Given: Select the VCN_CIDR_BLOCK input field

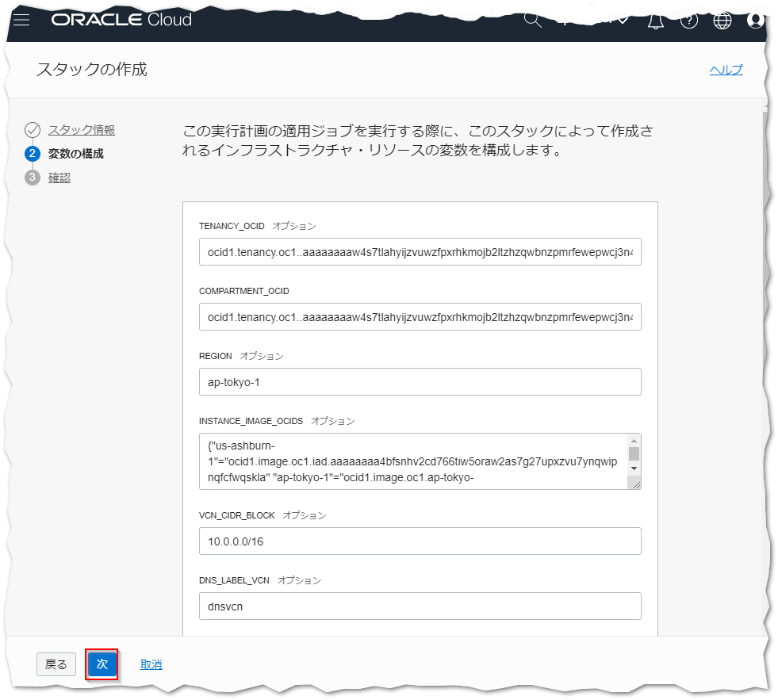Looking at the screenshot, I should 420,541.
